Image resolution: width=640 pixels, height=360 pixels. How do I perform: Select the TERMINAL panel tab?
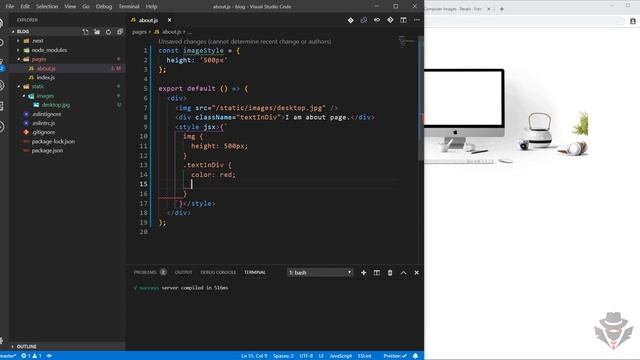click(x=255, y=272)
